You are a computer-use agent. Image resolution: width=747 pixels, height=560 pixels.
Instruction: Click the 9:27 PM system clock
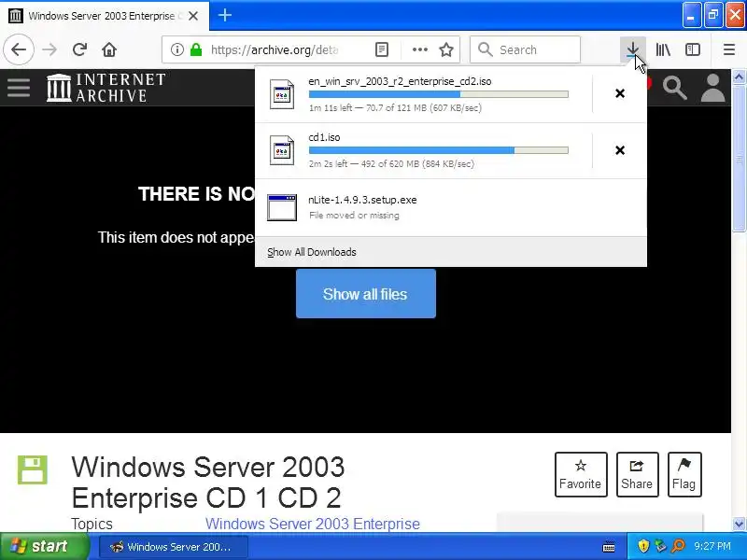(x=712, y=546)
